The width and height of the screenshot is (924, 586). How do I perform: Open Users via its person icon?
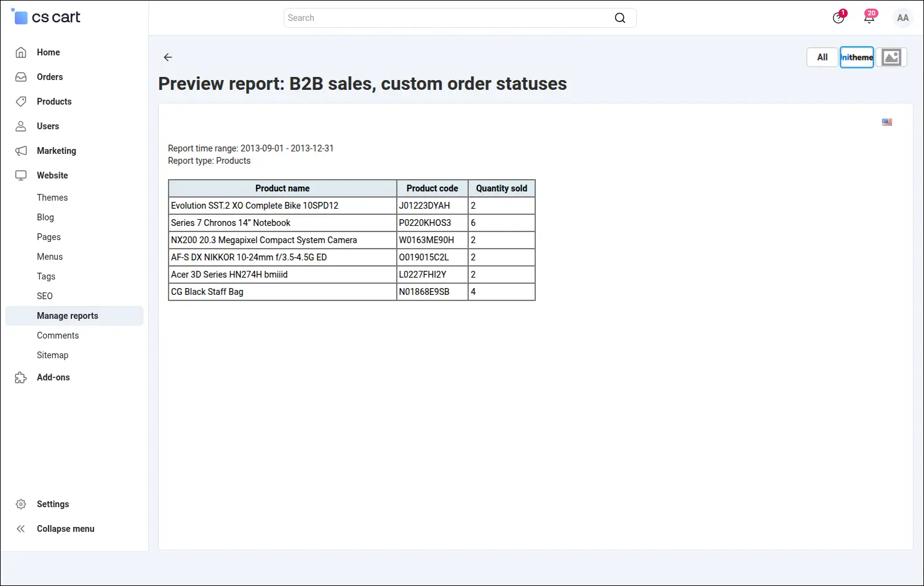[x=21, y=126]
